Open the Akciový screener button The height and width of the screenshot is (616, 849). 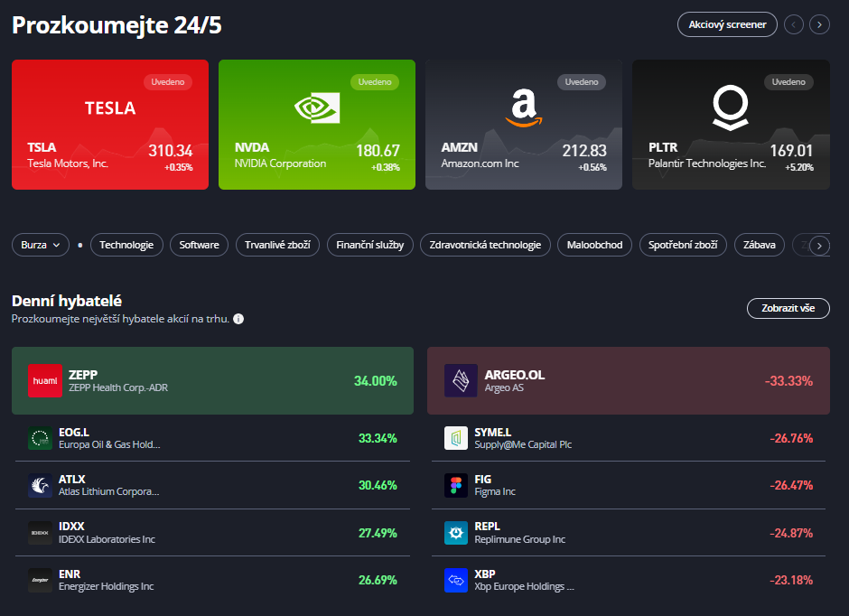point(727,24)
